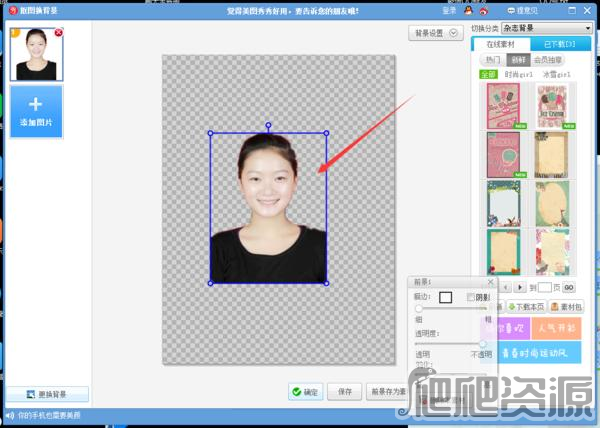The height and width of the screenshot is (428, 600).
Task: Open the 素材包 material pack
Action: point(567,307)
